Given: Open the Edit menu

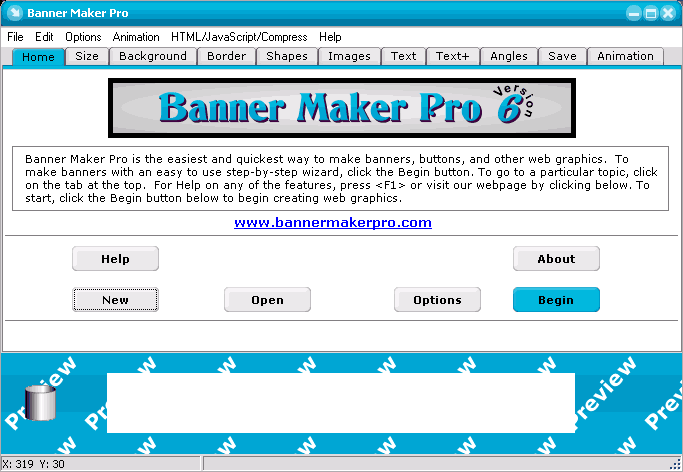Looking at the screenshot, I should click(x=44, y=37).
